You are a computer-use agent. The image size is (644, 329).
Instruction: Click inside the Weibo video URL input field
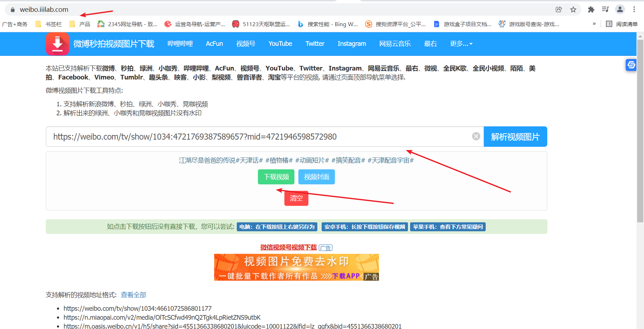pos(258,137)
